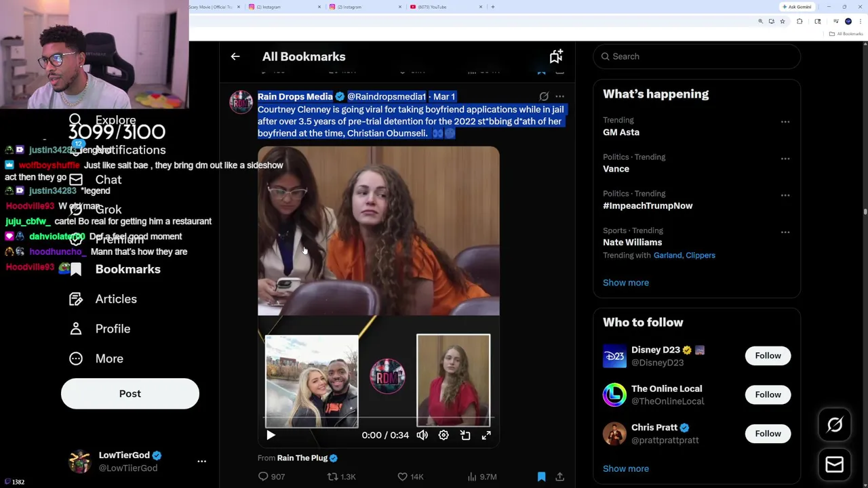
Task: Open Rain Drops Media profile avatar
Action: pyautogui.click(x=241, y=102)
